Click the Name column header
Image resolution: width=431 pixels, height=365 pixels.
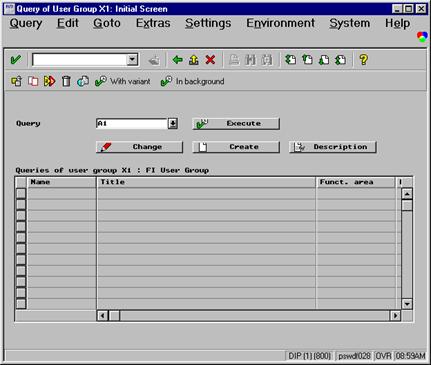click(62, 182)
